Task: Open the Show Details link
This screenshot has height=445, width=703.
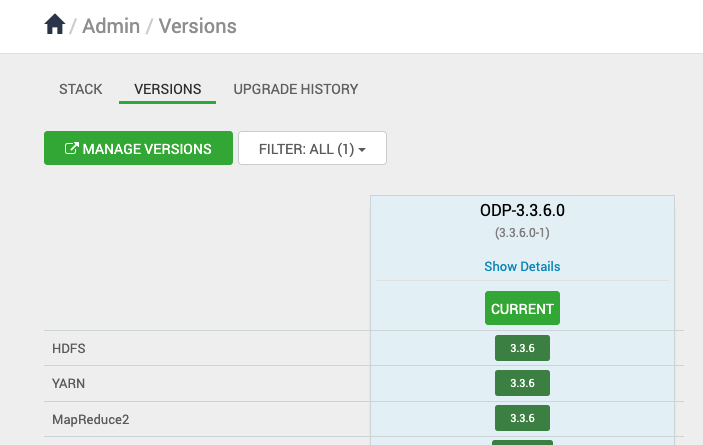Action: [x=522, y=267]
